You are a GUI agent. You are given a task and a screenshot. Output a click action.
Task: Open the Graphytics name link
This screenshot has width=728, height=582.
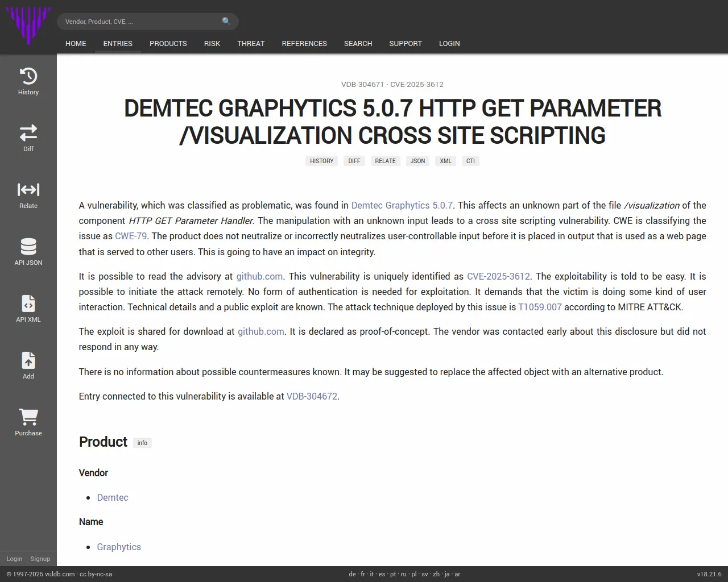119,547
